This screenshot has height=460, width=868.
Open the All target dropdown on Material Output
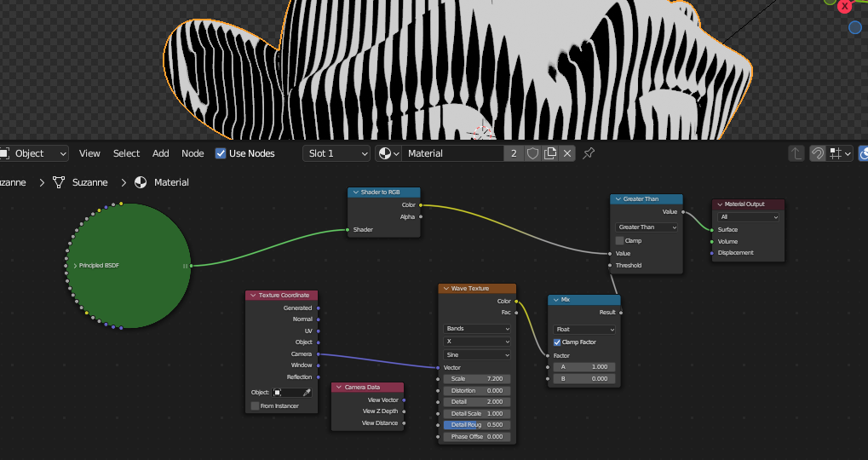coord(748,217)
